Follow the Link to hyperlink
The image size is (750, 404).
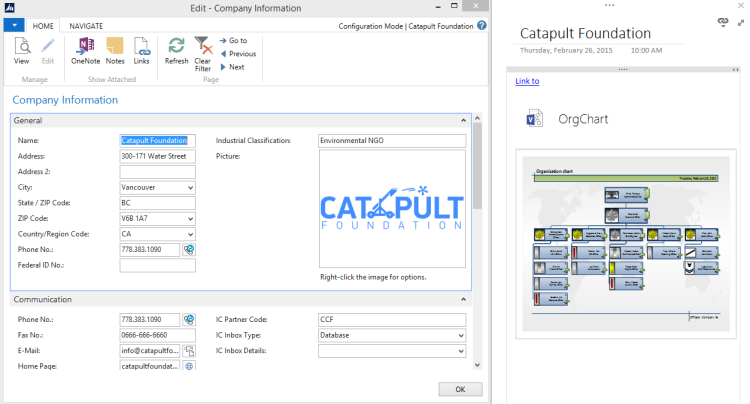pyautogui.click(x=527, y=81)
